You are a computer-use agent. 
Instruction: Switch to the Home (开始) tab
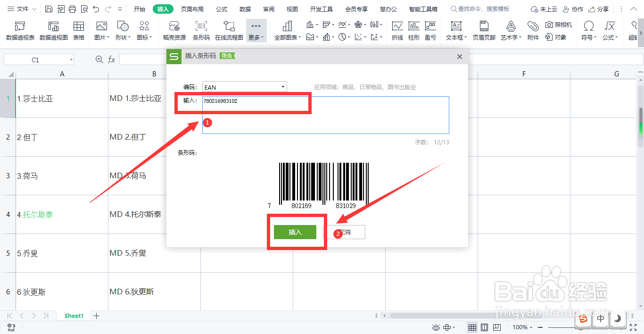tap(139, 9)
